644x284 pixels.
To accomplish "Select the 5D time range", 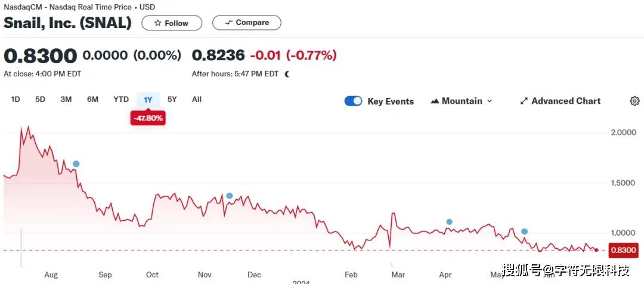I will (41, 100).
